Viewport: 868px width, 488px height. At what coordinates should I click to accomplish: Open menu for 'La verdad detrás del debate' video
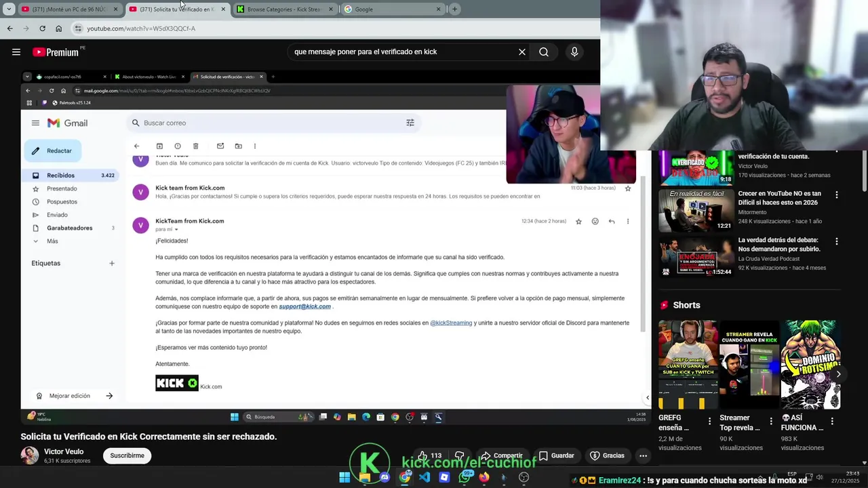(836, 241)
